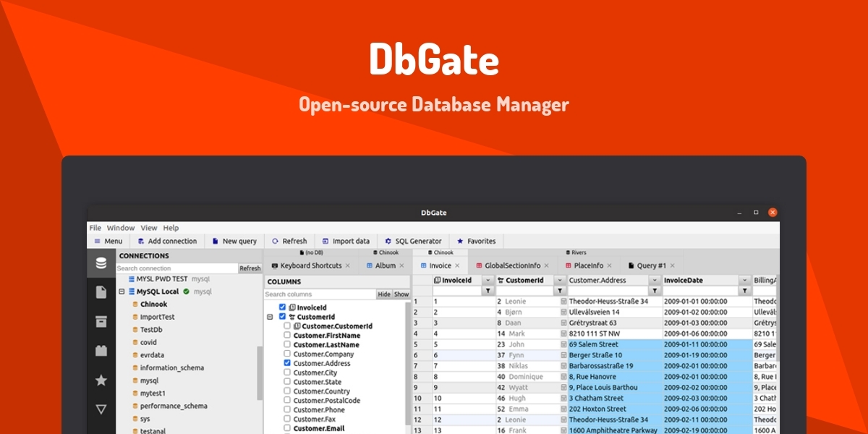Uncheck the InvoiceId column checkbox

282,307
